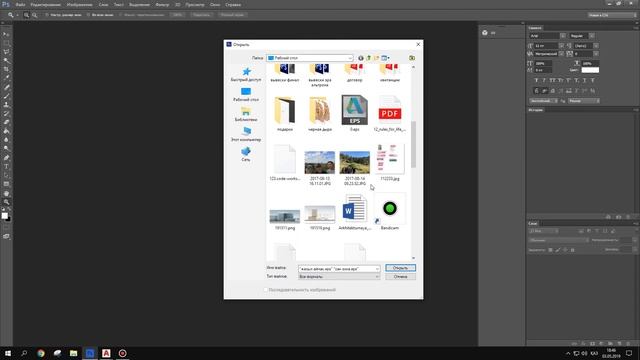This screenshot has height=360, width=640.
Task: Select the Hand tool
Action: 6,193
